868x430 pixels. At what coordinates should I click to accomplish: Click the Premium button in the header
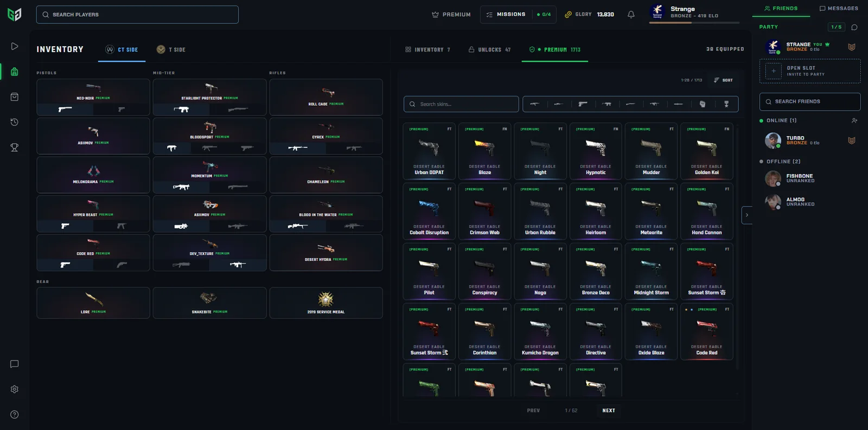coord(451,15)
